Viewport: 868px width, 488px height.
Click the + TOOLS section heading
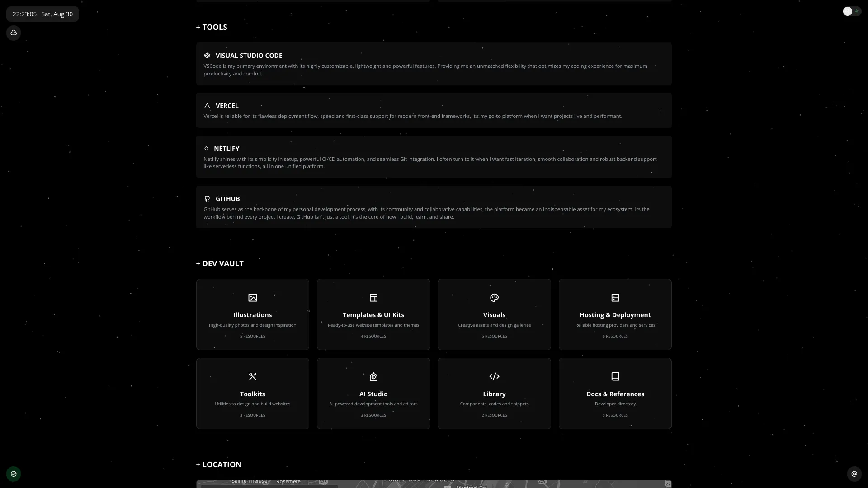pyautogui.click(x=212, y=27)
